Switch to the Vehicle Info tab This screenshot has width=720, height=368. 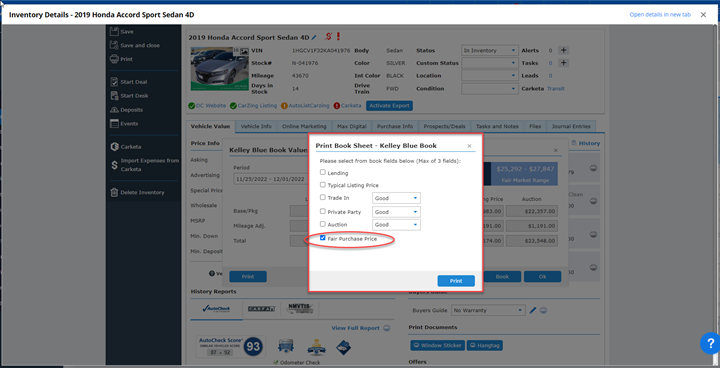click(x=256, y=126)
